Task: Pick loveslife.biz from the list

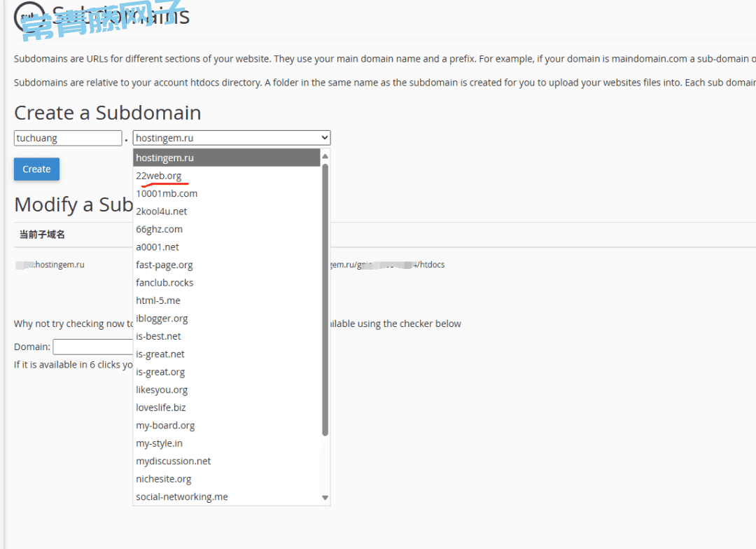Action: 227,408
